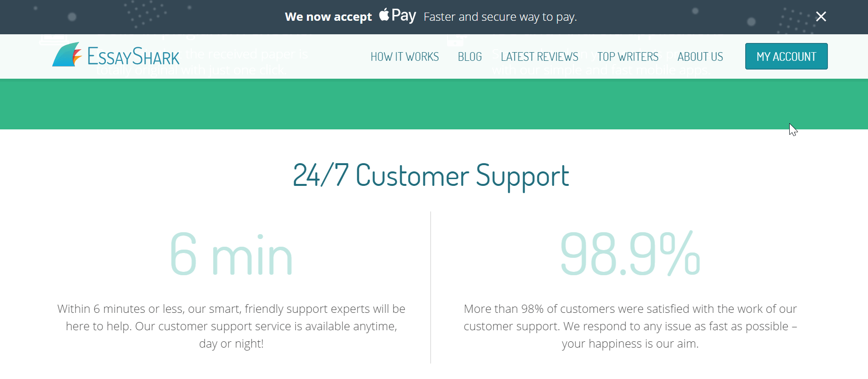The image size is (868, 379).
Task: Open the Top Writers page
Action: pyautogui.click(x=628, y=56)
